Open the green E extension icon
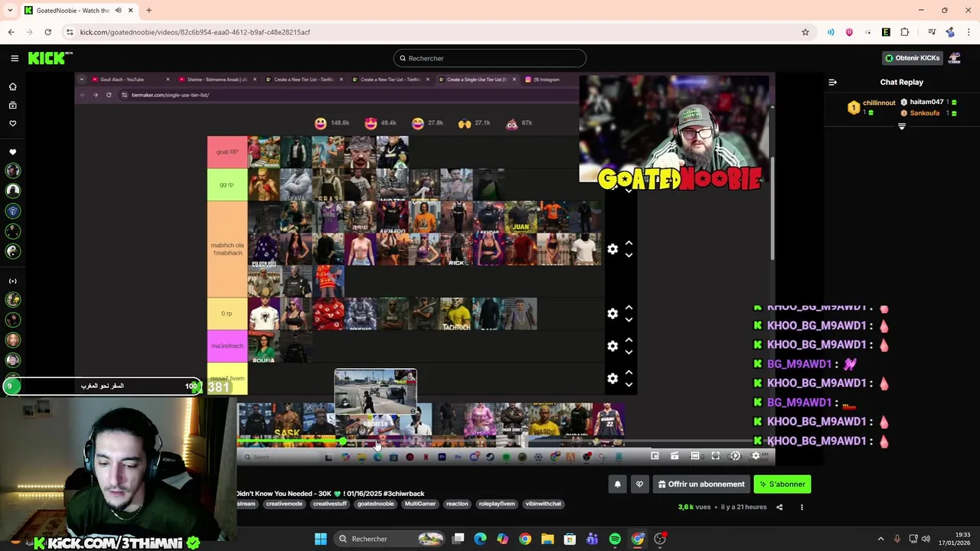Image resolution: width=980 pixels, height=551 pixels. [x=886, y=32]
